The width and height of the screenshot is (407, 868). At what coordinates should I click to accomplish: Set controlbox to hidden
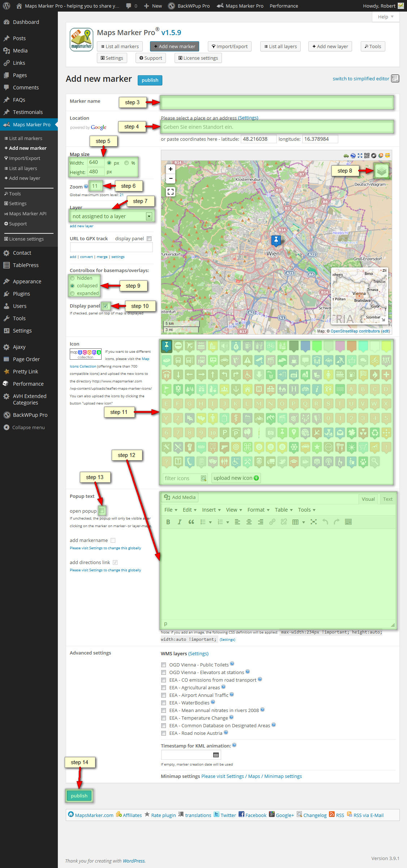coord(72,278)
